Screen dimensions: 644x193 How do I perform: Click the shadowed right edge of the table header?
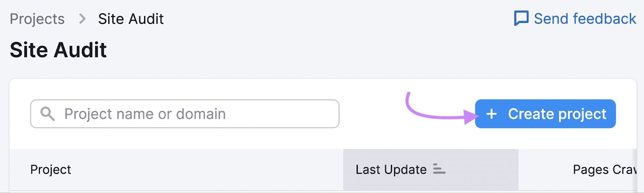(635, 170)
